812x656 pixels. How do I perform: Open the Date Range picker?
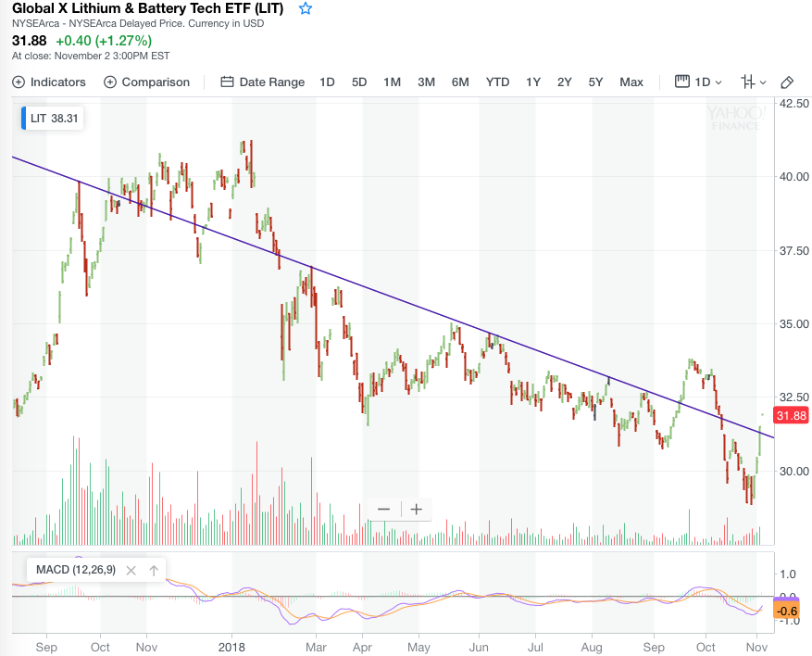coord(263,82)
